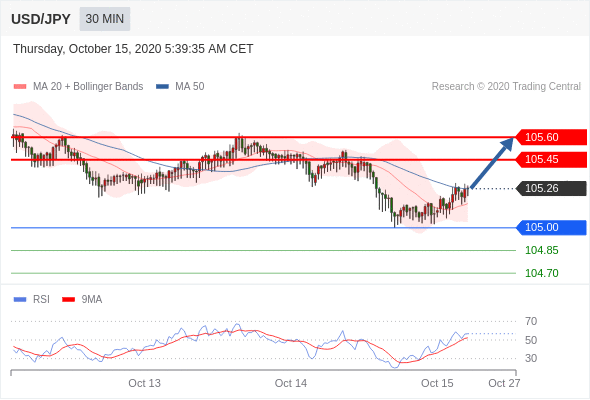This screenshot has height=400, width=590.
Task: Click the date and time stamp text
Action: click(x=133, y=49)
